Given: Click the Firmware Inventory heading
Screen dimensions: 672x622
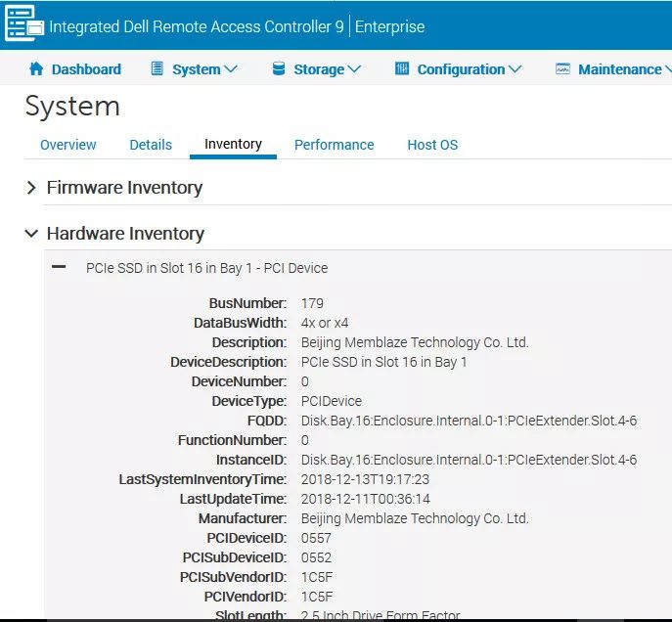Looking at the screenshot, I should 124,188.
